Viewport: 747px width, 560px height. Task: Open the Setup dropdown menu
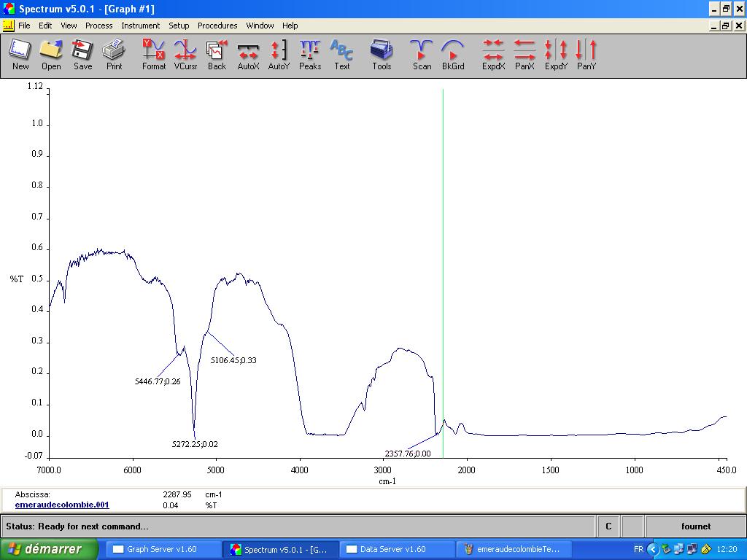click(179, 26)
